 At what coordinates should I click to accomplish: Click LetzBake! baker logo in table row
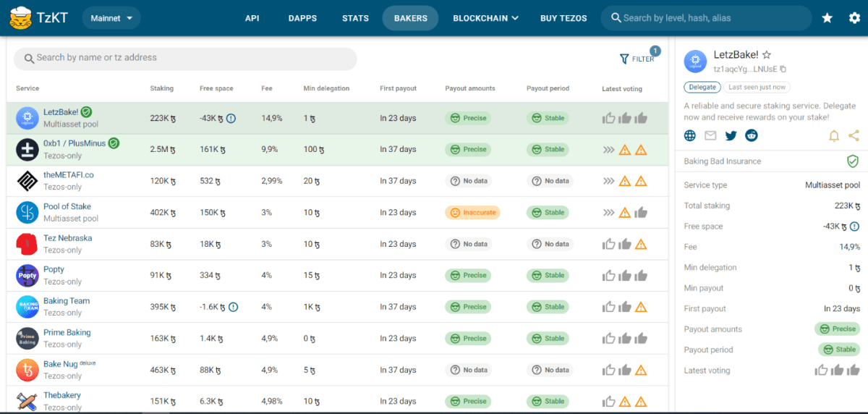[27, 118]
